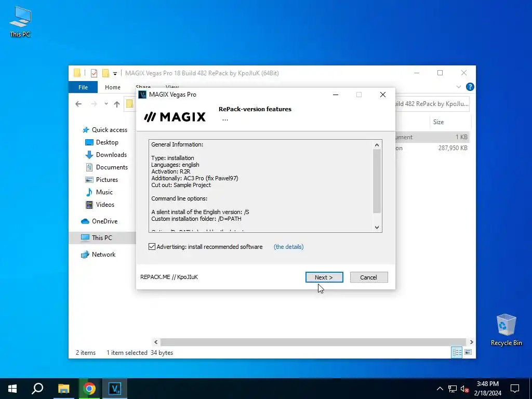Open the Recycle Bin desktop icon
The width and height of the screenshot is (532, 399).
coord(506,330)
